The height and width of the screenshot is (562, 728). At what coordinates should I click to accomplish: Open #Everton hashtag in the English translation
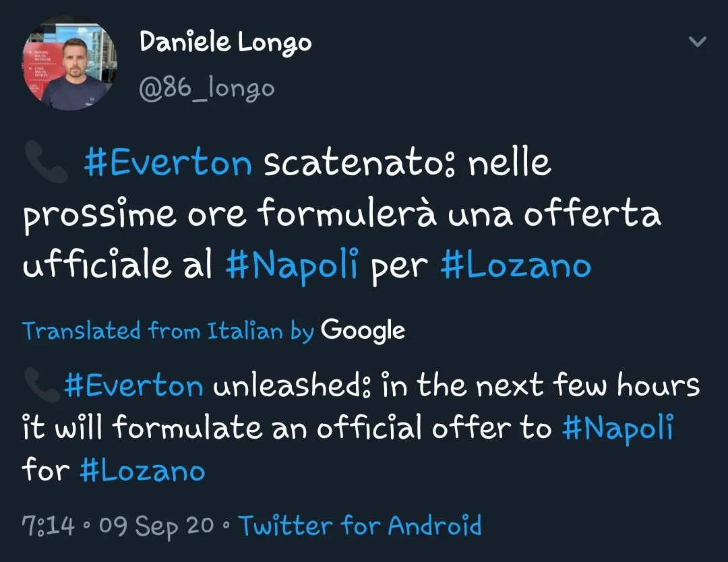(x=133, y=386)
